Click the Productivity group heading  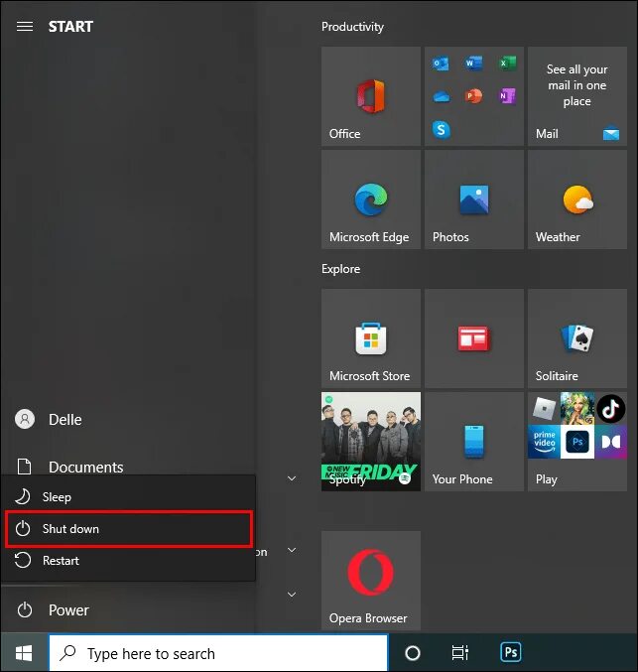click(x=352, y=27)
